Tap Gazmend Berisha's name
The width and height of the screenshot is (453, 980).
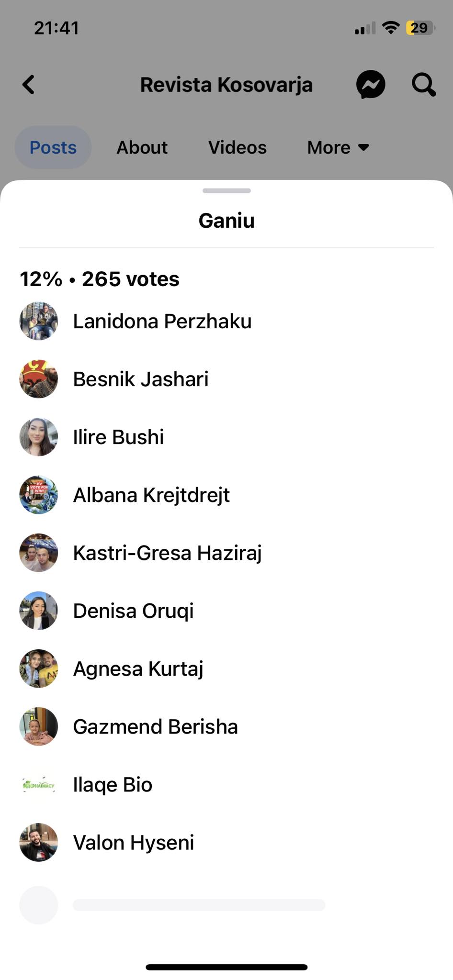155,726
